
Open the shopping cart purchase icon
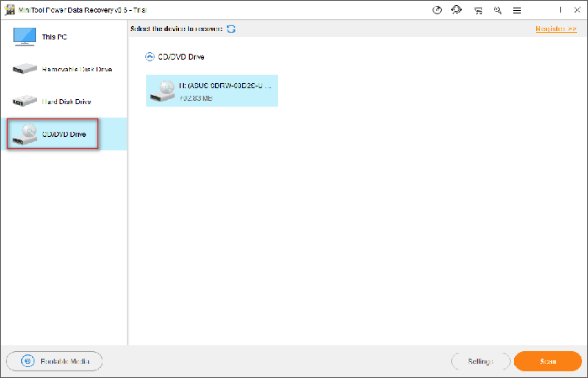tap(478, 10)
